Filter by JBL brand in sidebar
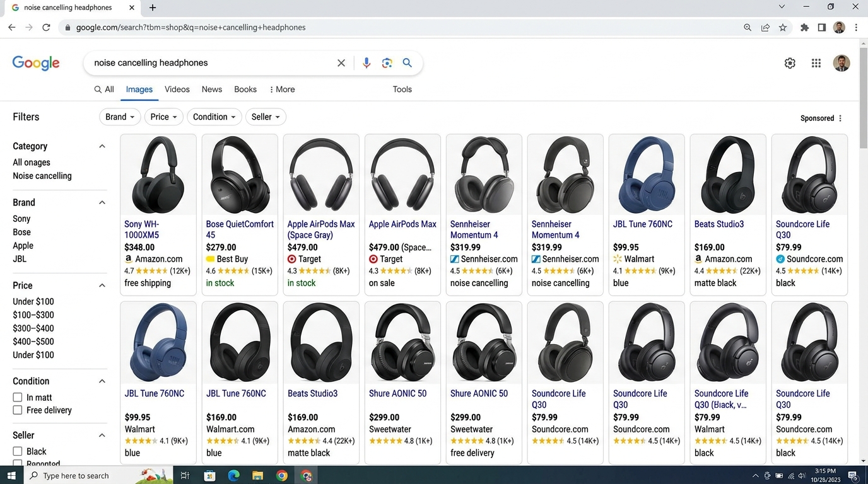This screenshot has height=484, width=868. pyautogui.click(x=20, y=259)
